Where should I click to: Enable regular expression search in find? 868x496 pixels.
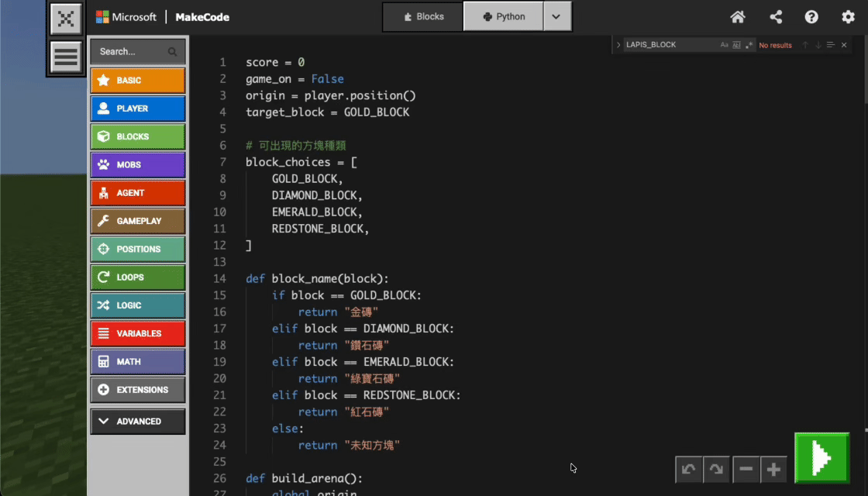(x=748, y=45)
